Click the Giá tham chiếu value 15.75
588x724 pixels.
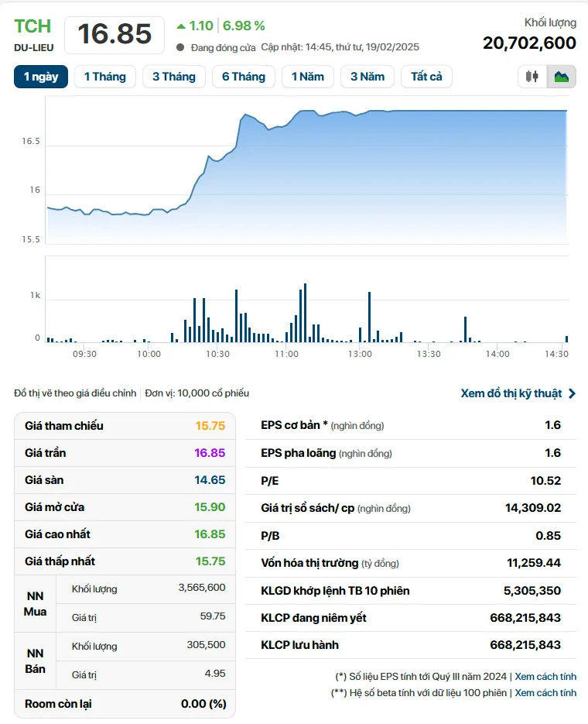click(210, 426)
